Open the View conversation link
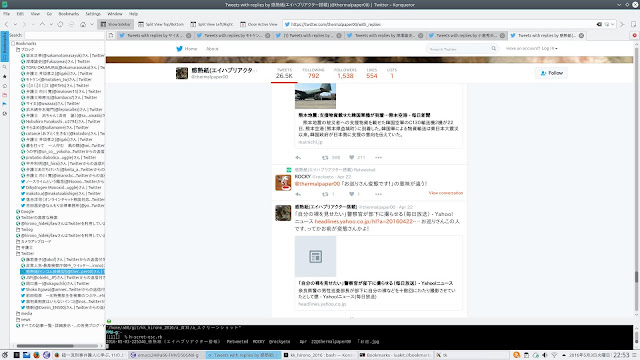The height and width of the screenshot is (360, 640). [x=446, y=193]
